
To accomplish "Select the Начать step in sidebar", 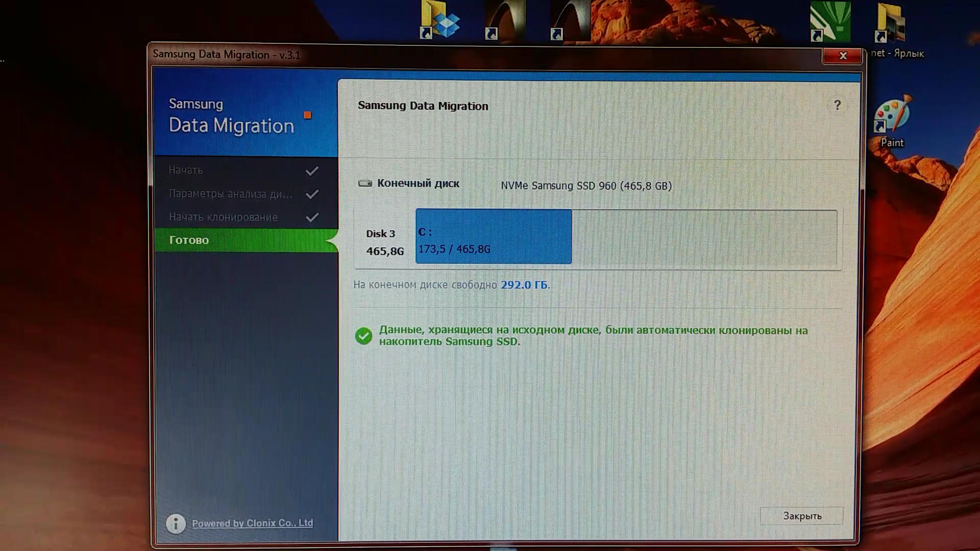I will click(x=186, y=170).
